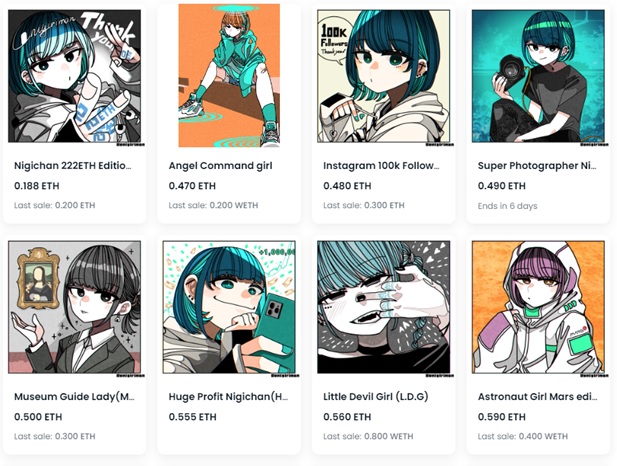The height and width of the screenshot is (466, 617).
Task: Click the 0.555 ETH price label
Action: pos(192,417)
